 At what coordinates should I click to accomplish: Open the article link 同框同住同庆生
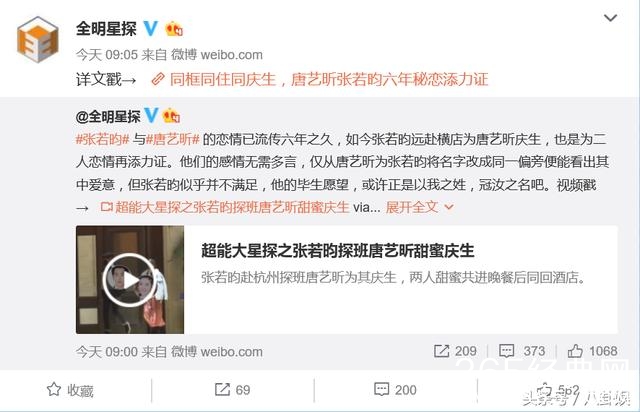(320, 79)
